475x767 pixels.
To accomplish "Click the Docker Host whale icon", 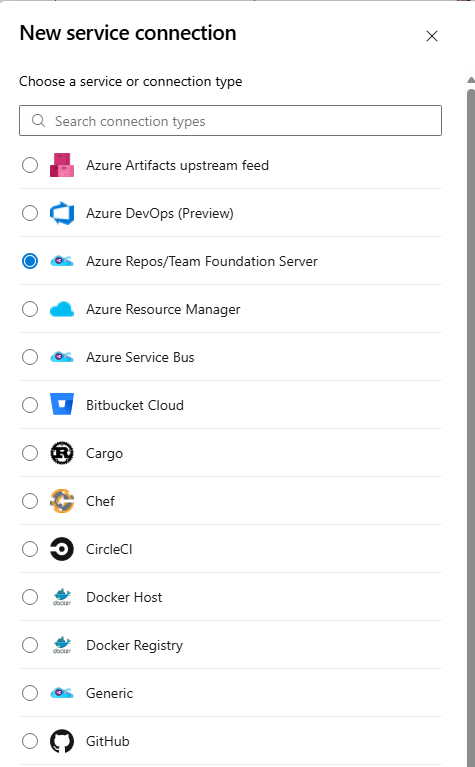I will click(x=62, y=597).
